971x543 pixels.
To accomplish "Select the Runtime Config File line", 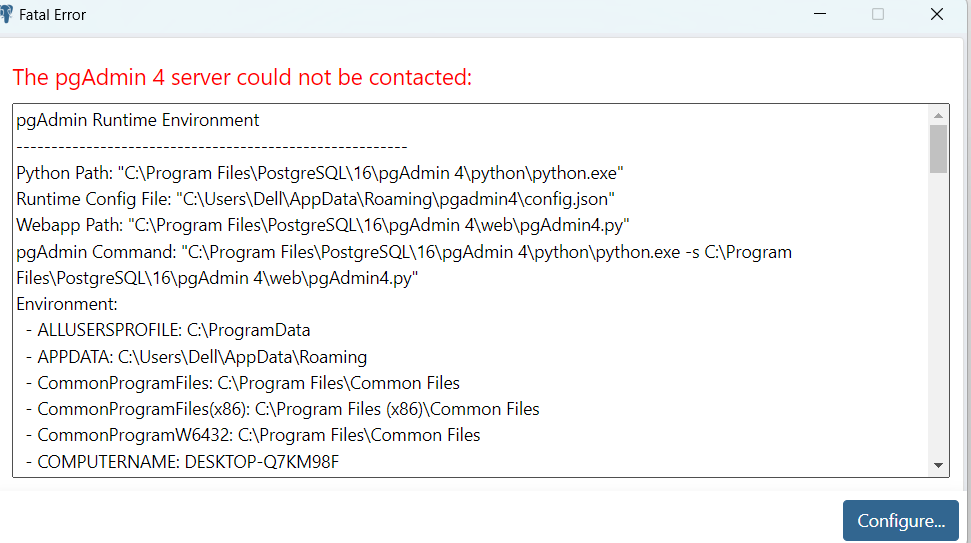I will 315,199.
